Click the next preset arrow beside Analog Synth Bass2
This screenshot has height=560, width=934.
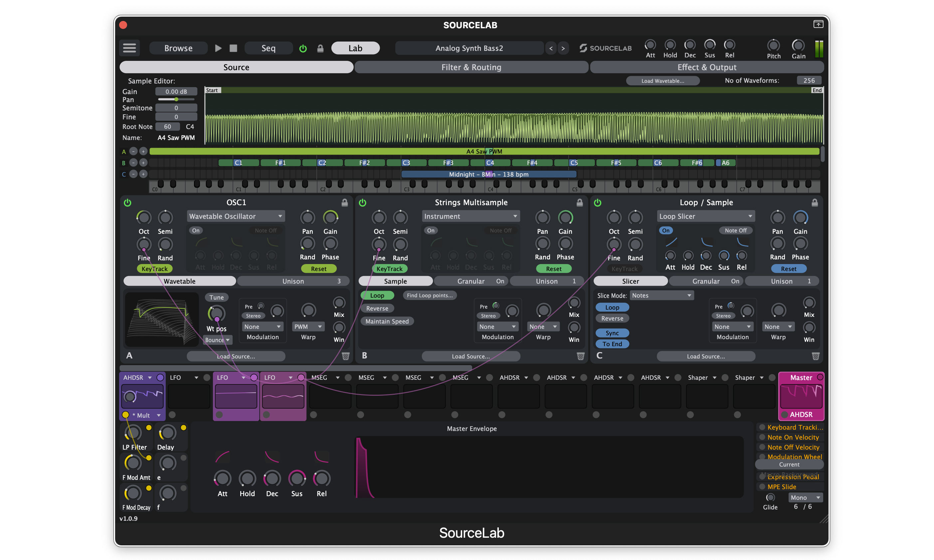pyautogui.click(x=563, y=48)
